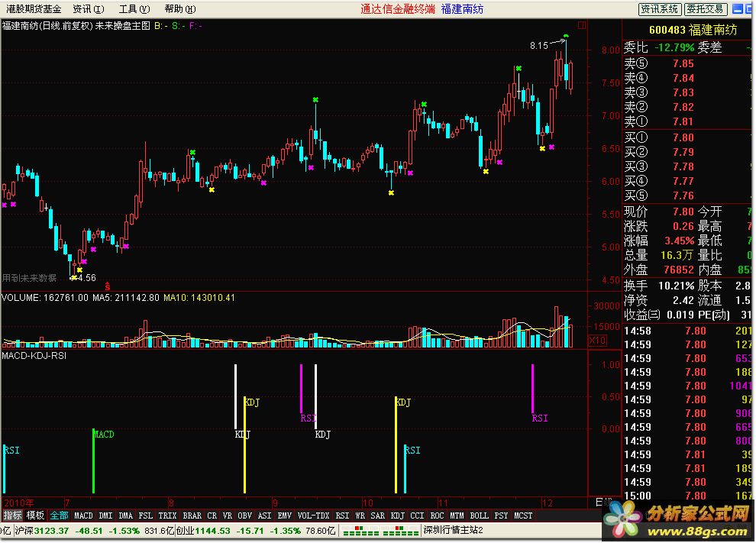Open the 工具(V) menu
This screenshot has width=756, height=543.
tap(134, 8)
